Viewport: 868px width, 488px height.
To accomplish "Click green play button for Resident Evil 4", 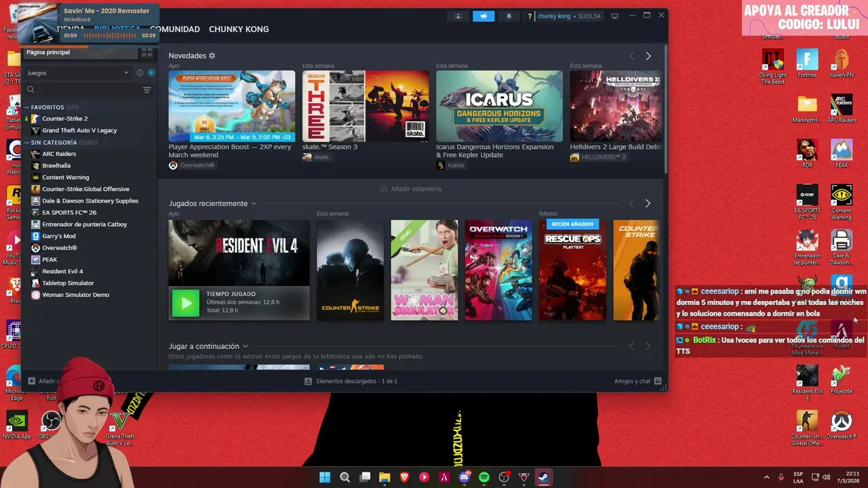I will click(x=186, y=303).
